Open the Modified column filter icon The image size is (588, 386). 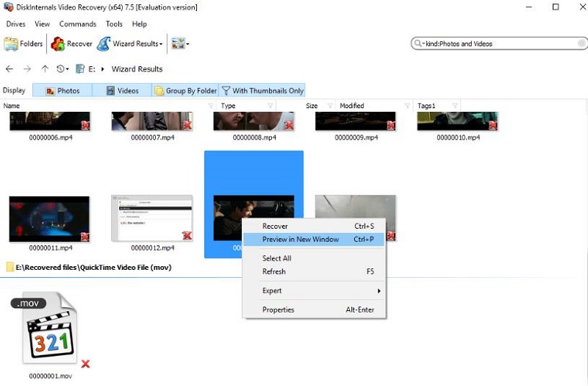[x=407, y=106]
